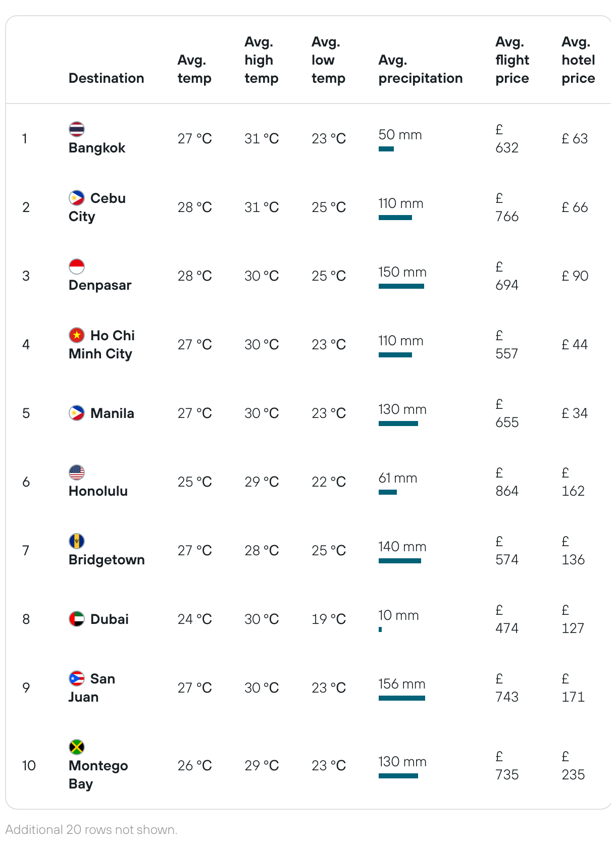Click the Dubai 10 mm precipitation bar
The image size is (616, 843).
(x=380, y=629)
